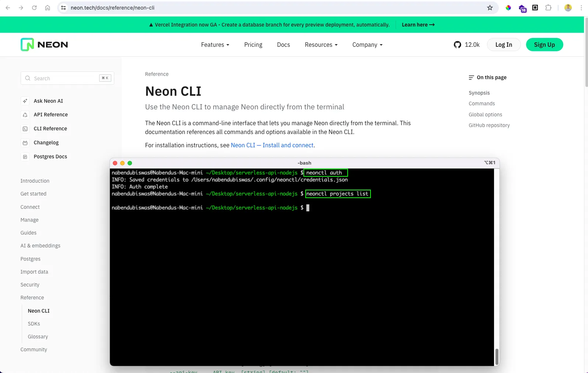Expand the Connect sidebar section

point(30,207)
